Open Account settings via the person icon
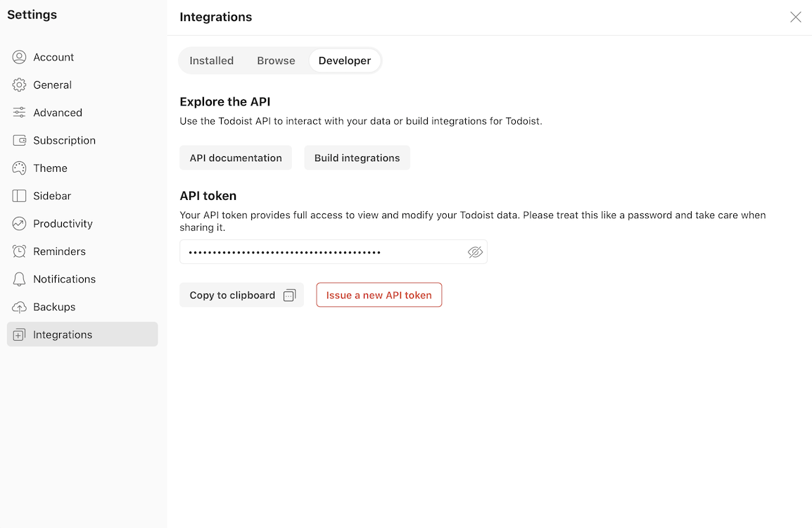 click(19, 57)
